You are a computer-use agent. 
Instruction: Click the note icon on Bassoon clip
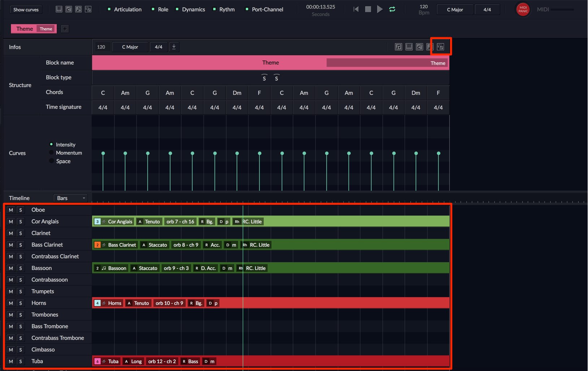[x=104, y=268]
